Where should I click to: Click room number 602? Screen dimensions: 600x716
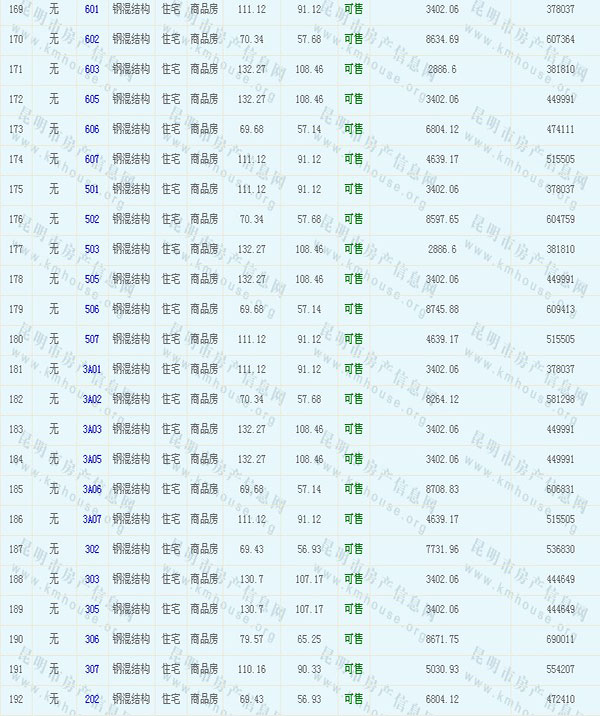click(92, 39)
